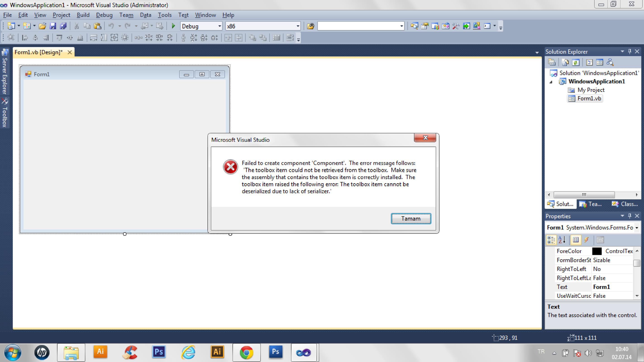Click the Paste clipboard icon

97,26
